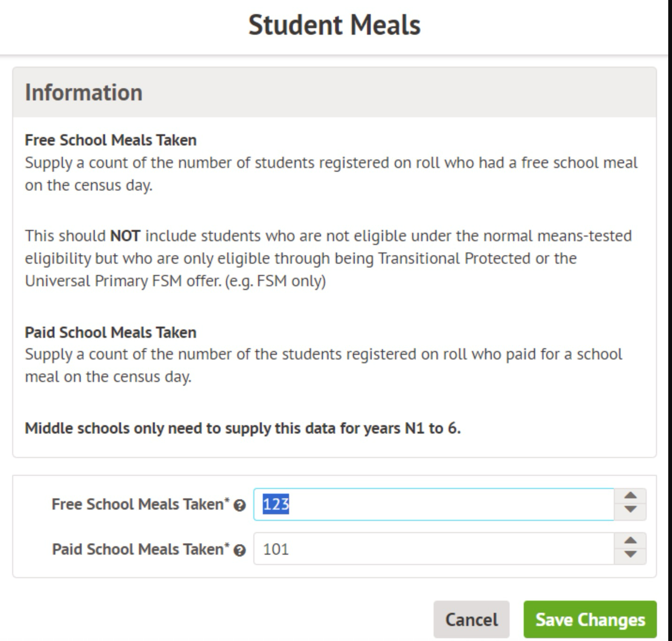The width and height of the screenshot is (672, 641).
Task: Save the form with Save Changes
Action: pos(590,619)
